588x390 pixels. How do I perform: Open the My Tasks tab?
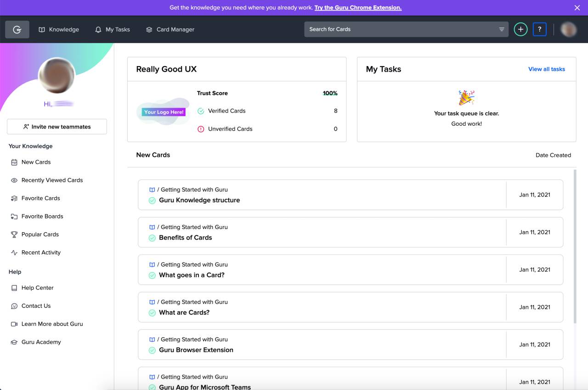(113, 29)
